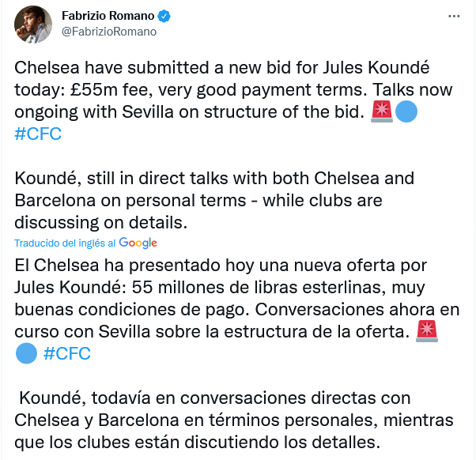This screenshot has height=460, width=476.
Task: Click 'Barcelona' in the English tweet text
Action: tap(55, 201)
